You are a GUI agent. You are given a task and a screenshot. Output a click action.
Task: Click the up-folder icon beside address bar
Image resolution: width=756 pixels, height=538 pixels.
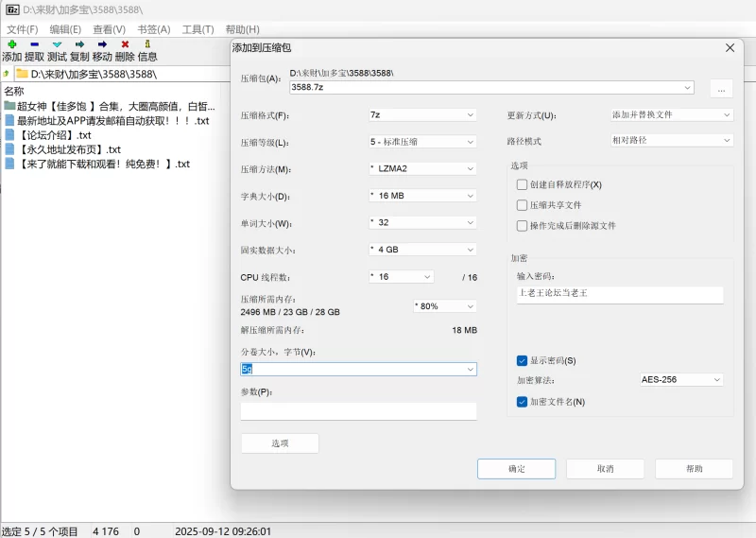[x=7, y=73]
